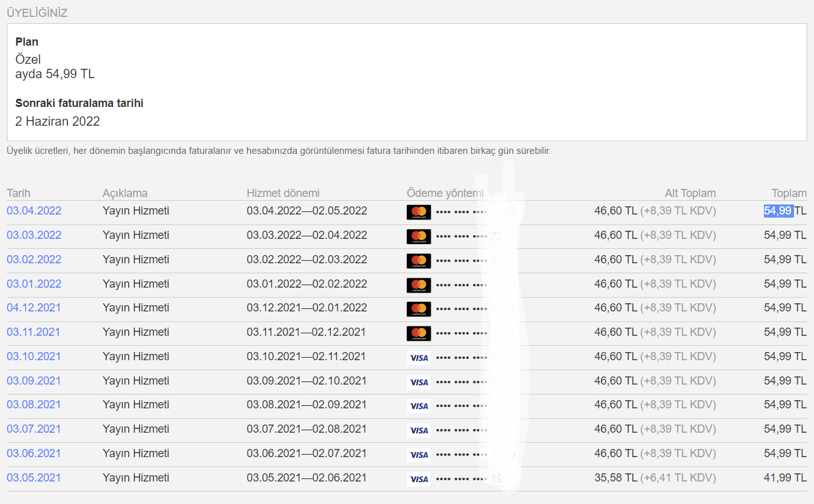Open the 03.04.2022 invoice link
This screenshot has height=504, width=814.
(x=34, y=211)
